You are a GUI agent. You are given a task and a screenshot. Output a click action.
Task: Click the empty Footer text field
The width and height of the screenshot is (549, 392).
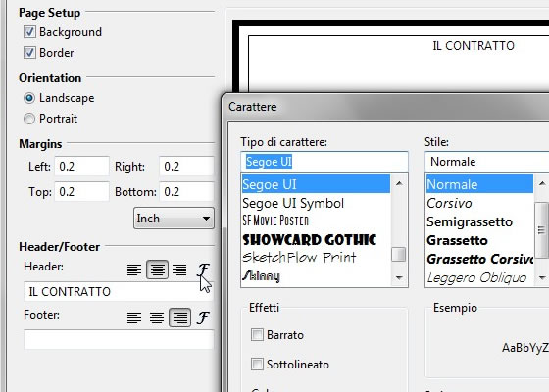pyautogui.click(x=119, y=339)
